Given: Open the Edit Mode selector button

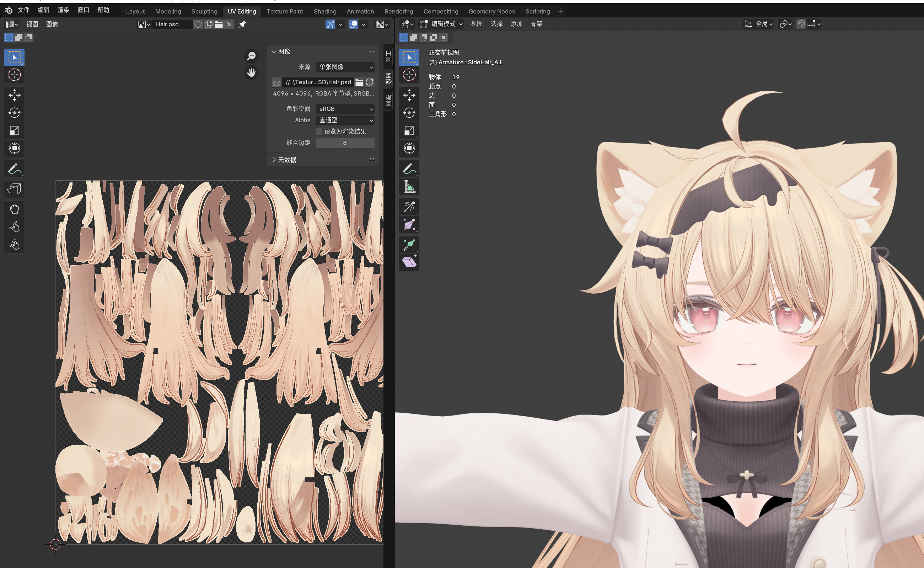Looking at the screenshot, I should pos(442,24).
